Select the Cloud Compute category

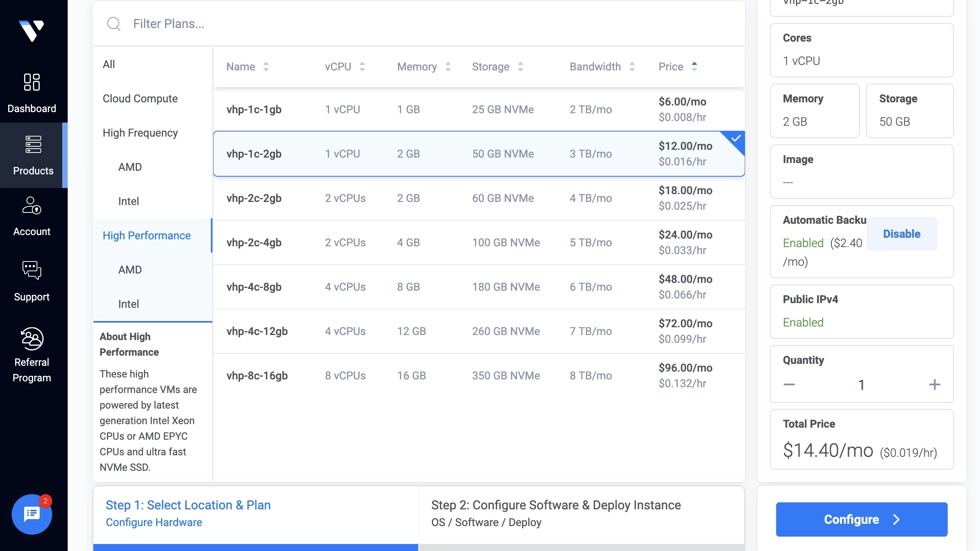tap(140, 98)
